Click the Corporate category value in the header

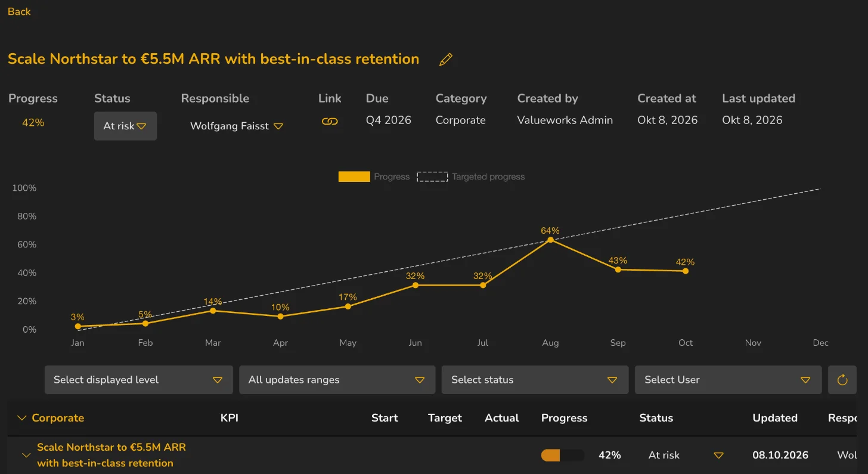click(x=461, y=120)
